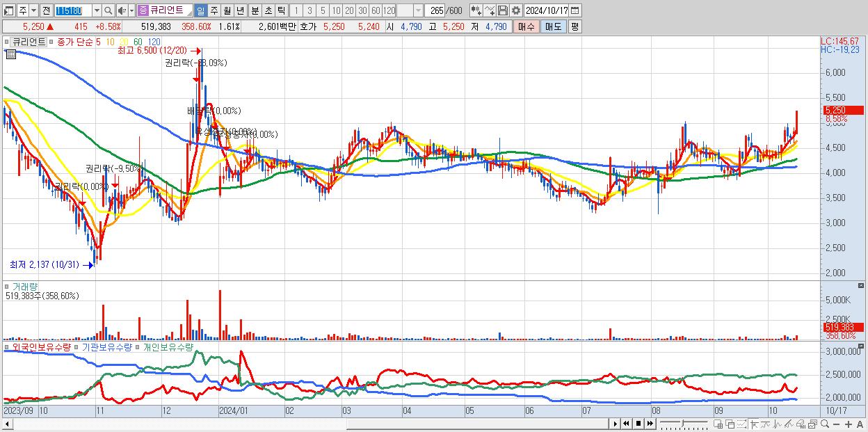Click the window layout icon at top-left
868x432 pixels.
click(9, 10)
